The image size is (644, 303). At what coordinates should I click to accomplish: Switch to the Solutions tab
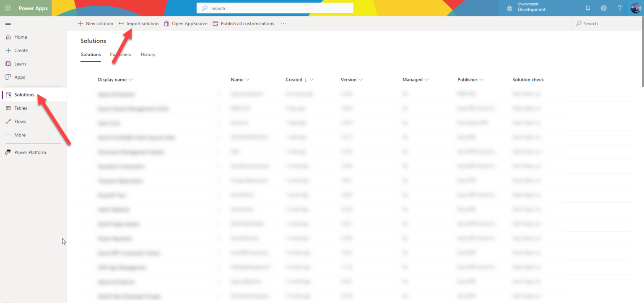tap(91, 55)
